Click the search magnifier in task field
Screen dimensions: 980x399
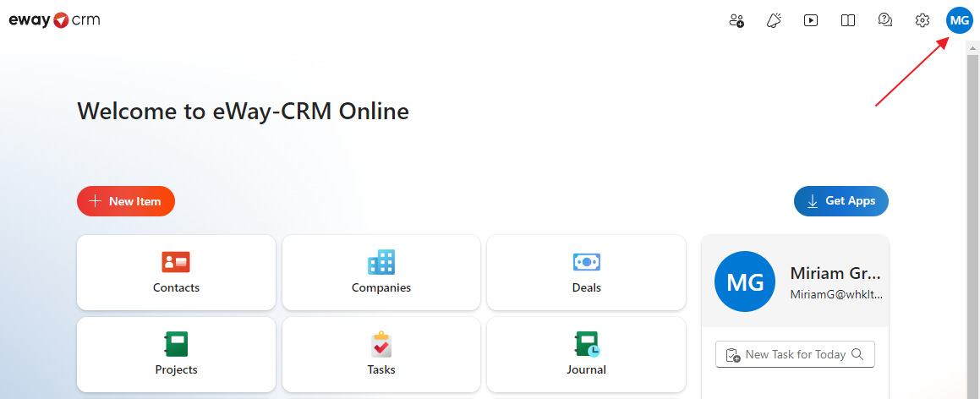coord(857,354)
